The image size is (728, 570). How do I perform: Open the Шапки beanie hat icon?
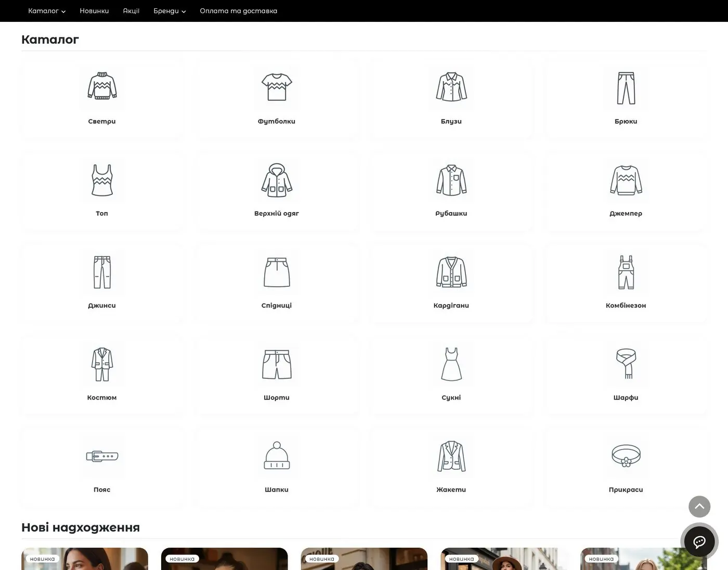(x=277, y=456)
